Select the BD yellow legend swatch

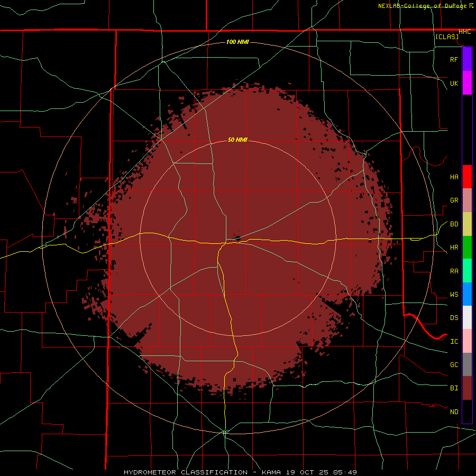pos(467,224)
